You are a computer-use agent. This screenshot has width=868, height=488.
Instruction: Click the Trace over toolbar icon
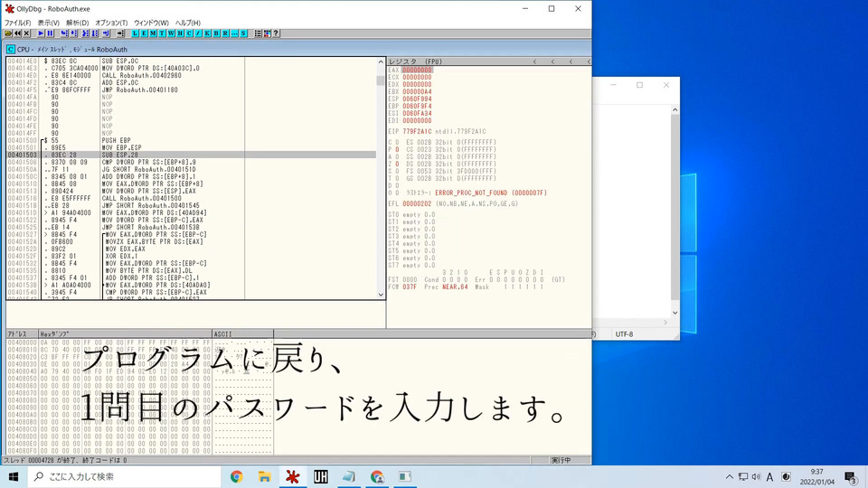click(x=95, y=33)
